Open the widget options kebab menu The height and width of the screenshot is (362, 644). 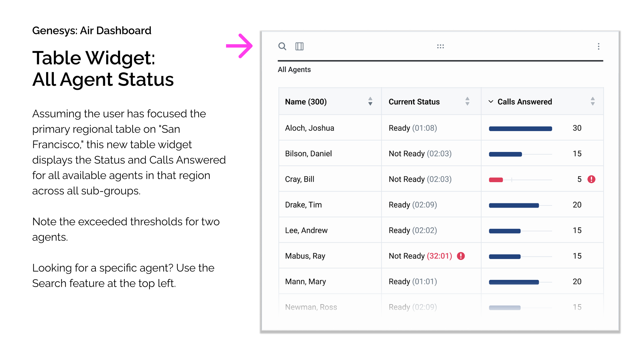point(598,47)
